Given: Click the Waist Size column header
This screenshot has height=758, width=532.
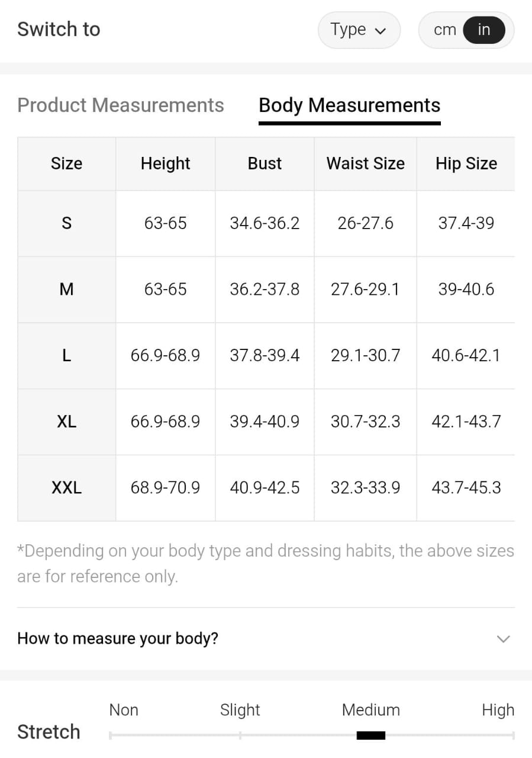Looking at the screenshot, I should (365, 163).
